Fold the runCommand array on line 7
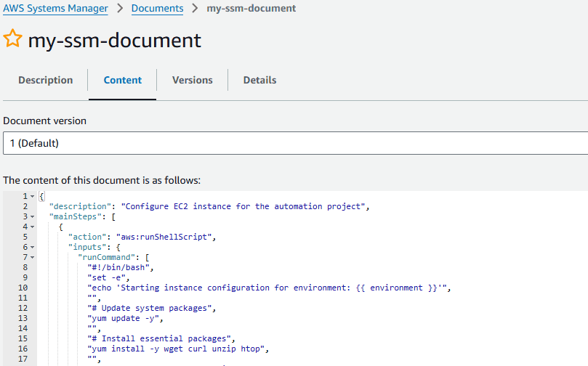 coord(32,257)
